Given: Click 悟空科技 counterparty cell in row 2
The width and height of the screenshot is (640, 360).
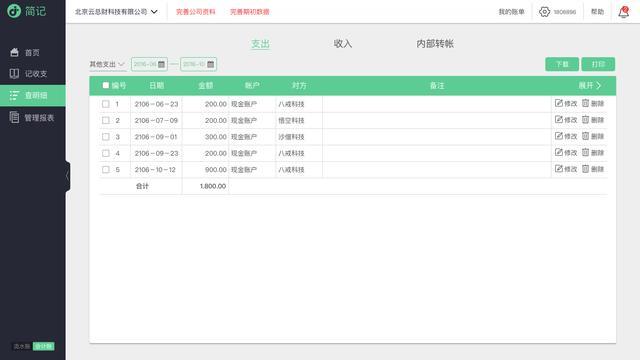Looking at the screenshot, I should point(291,120).
